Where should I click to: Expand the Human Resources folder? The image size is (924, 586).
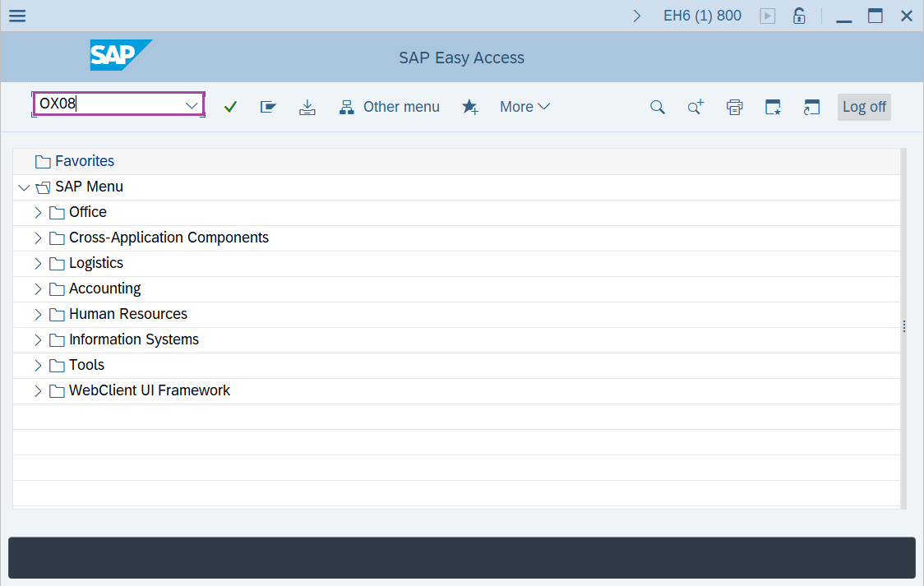pyautogui.click(x=38, y=314)
